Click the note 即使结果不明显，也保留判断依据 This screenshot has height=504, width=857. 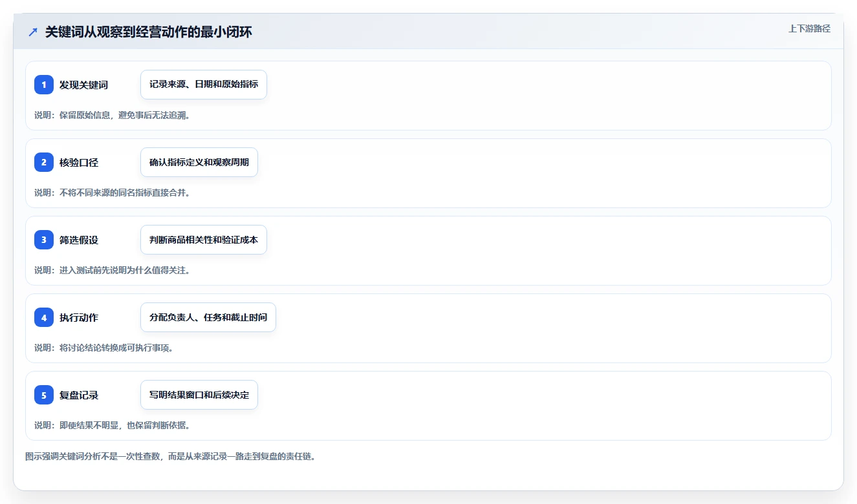click(x=112, y=425)
